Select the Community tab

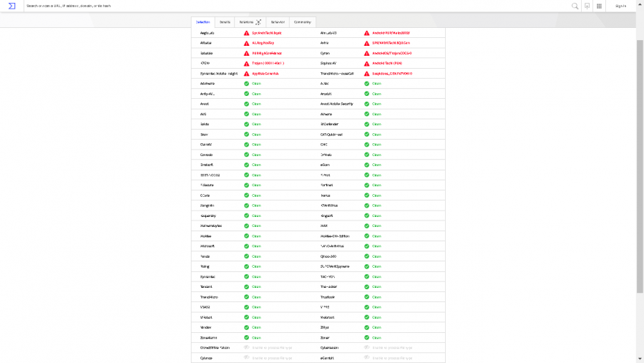[302, 22]
